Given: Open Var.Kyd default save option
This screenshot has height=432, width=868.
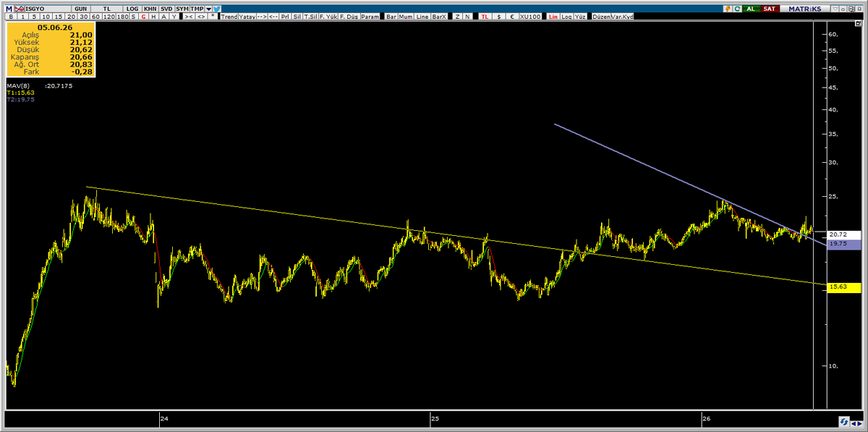Looking at the screenshot, I should tap(623, 17).
